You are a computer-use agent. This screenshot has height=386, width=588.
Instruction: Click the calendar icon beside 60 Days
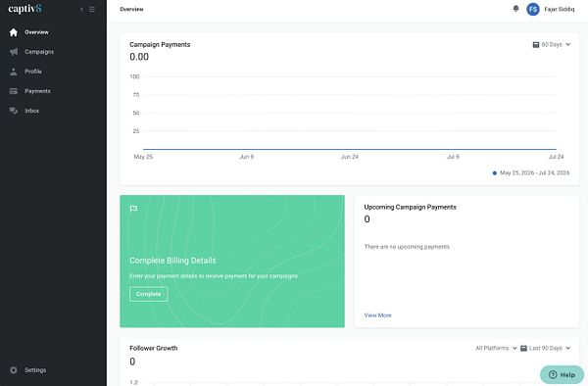pos(536,45)
